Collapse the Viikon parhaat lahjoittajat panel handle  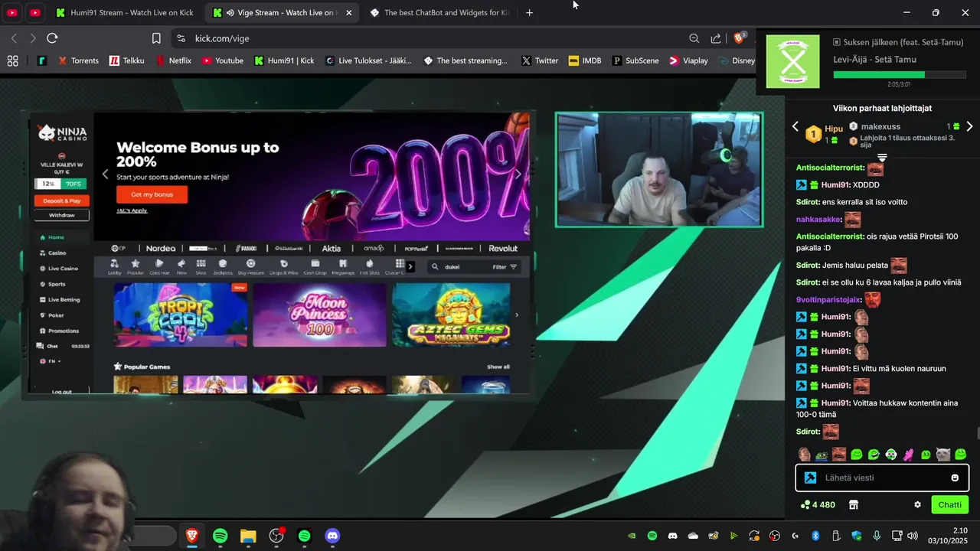[882, 158]
